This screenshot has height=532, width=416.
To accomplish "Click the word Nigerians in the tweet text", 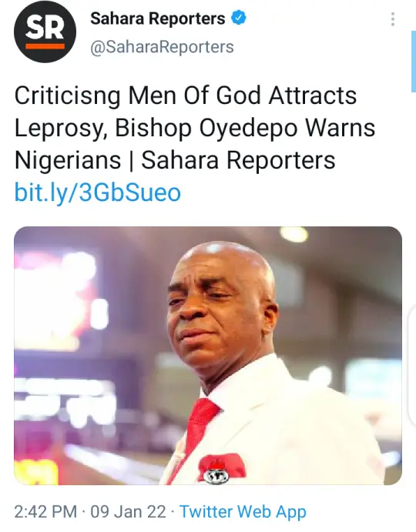I will pyautogui.click(x=68, y=160).
